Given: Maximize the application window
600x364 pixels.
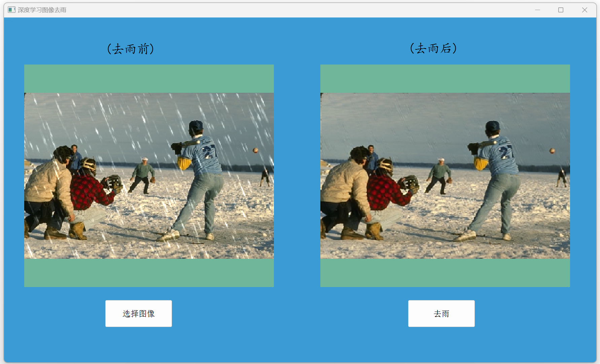Looking at the screenshot, I should 561,10.
